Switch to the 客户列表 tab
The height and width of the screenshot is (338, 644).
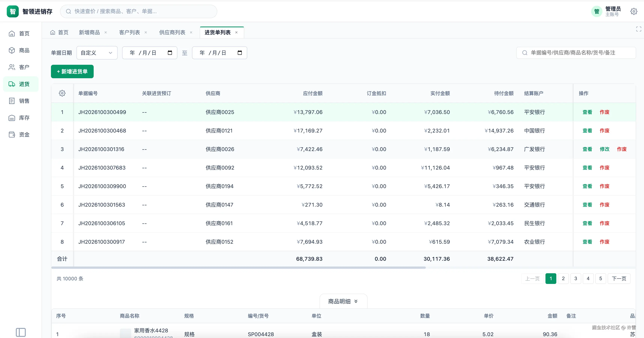(129, 33)
